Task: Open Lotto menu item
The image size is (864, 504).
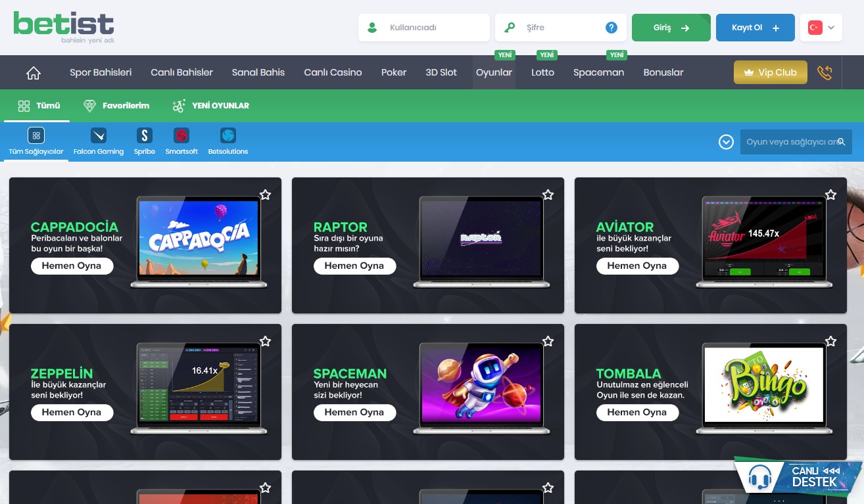Action: tap(542, 72)
